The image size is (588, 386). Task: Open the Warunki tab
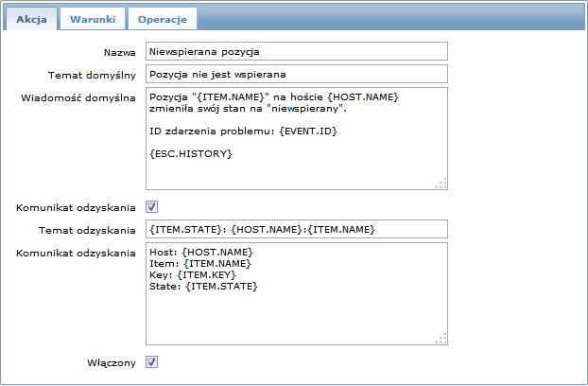93,19
